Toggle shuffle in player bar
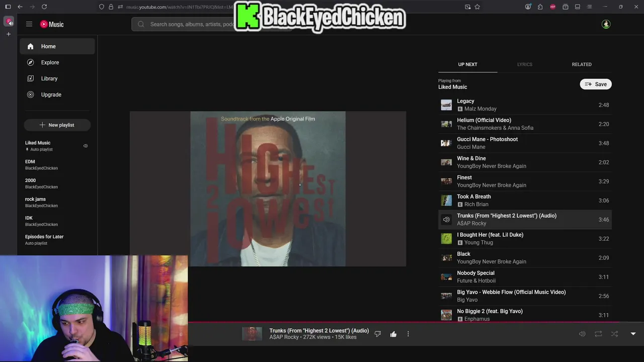 (x=614, y=334)
